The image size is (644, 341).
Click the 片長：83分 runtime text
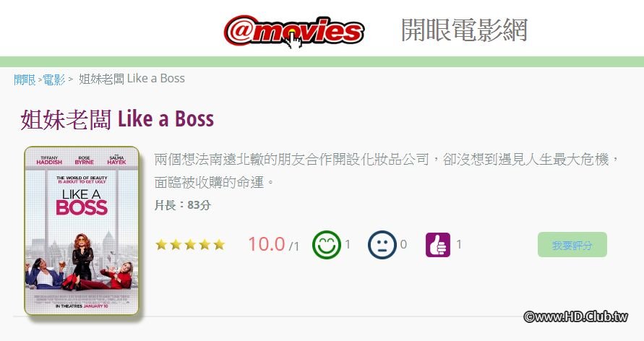(183, 204)
